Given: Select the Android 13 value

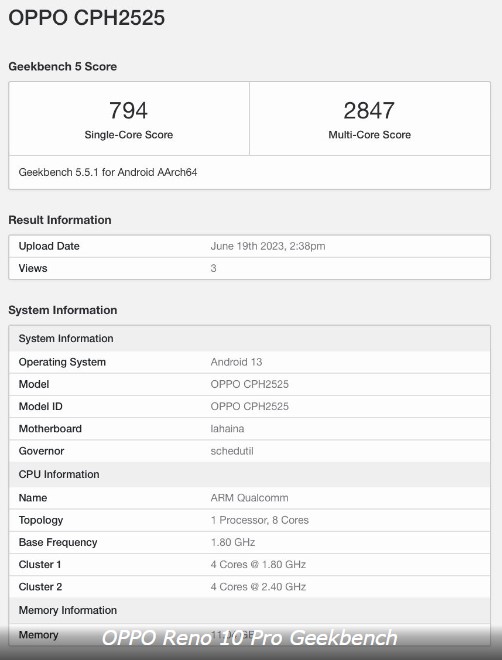Looking at the screenshot, I should (x=236, y=362).
